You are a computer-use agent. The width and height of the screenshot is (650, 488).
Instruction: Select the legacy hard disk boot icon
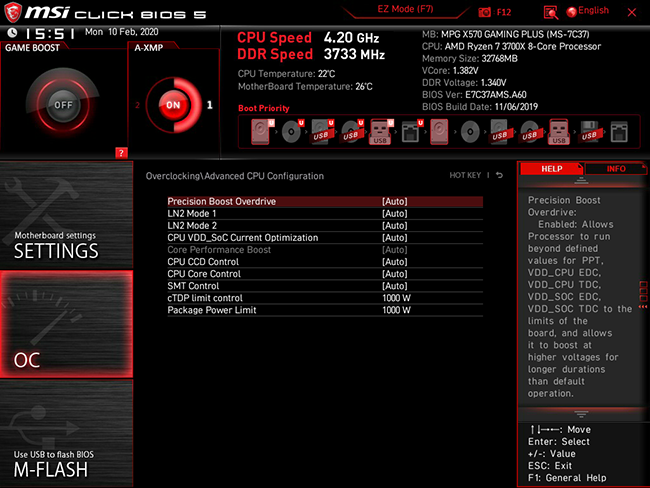click(439, 132)
